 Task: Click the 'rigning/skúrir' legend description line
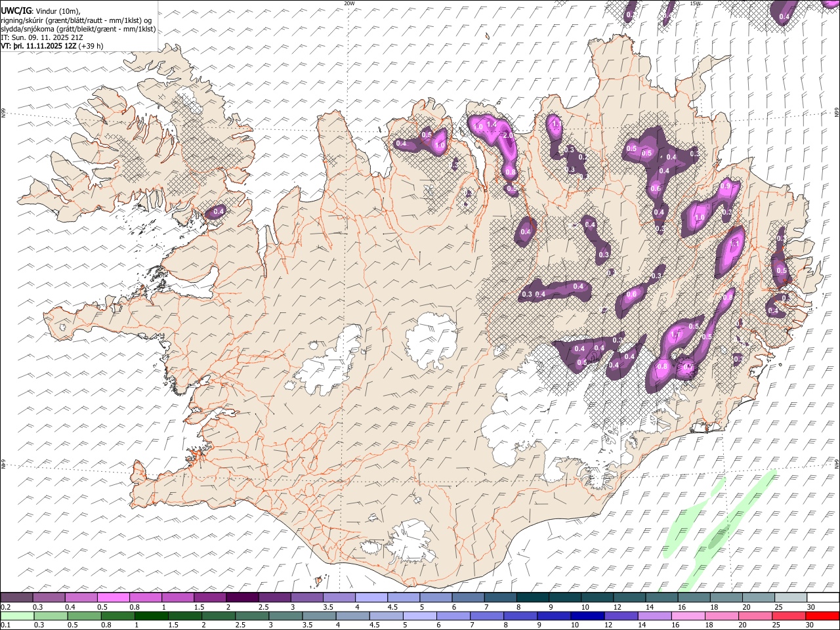pos(76,20)
